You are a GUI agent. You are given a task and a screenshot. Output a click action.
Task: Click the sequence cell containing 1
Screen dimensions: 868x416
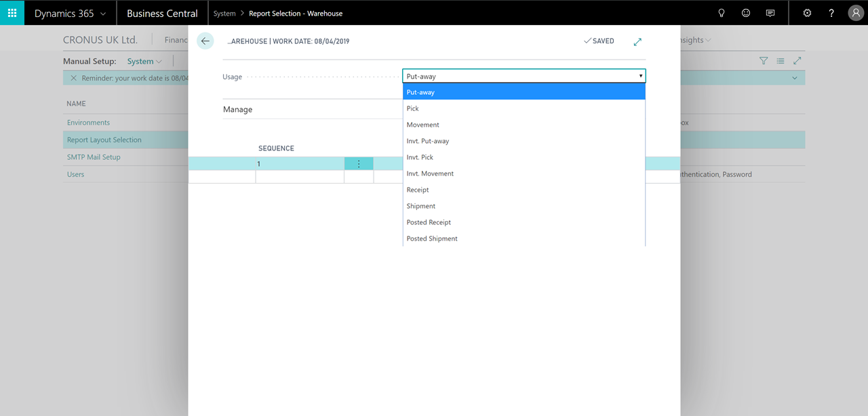tap(300, 164)
